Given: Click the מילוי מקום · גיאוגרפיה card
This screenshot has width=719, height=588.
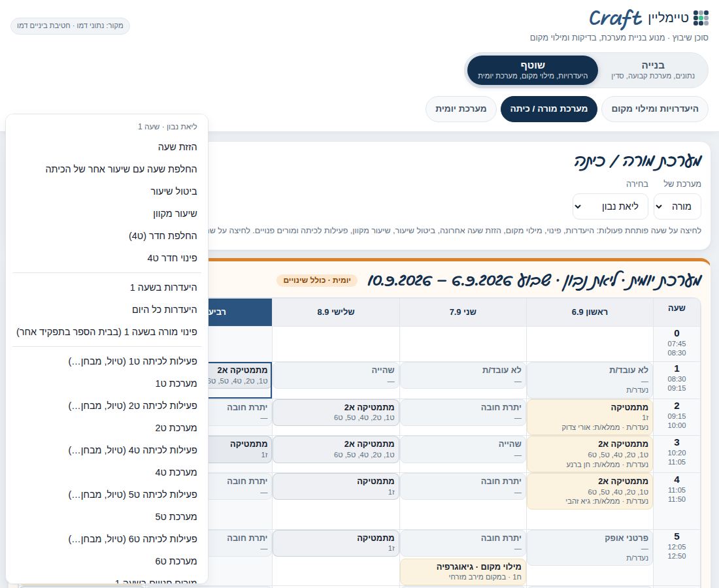Looking at the screenshot, I should [x=463, y=572].
